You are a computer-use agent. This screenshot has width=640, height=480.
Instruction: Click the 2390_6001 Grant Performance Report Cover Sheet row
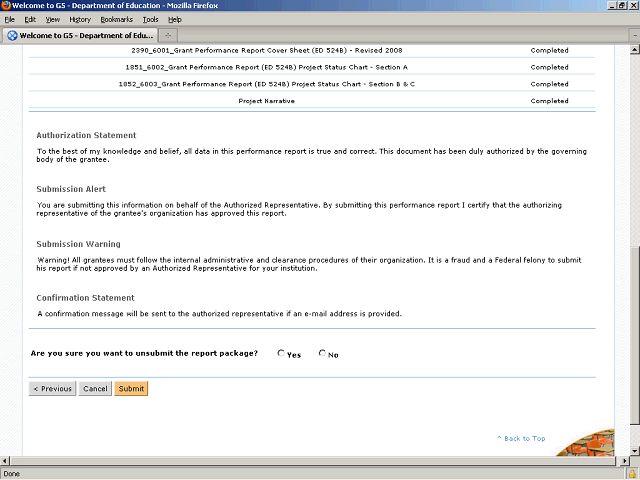[312, 50]
